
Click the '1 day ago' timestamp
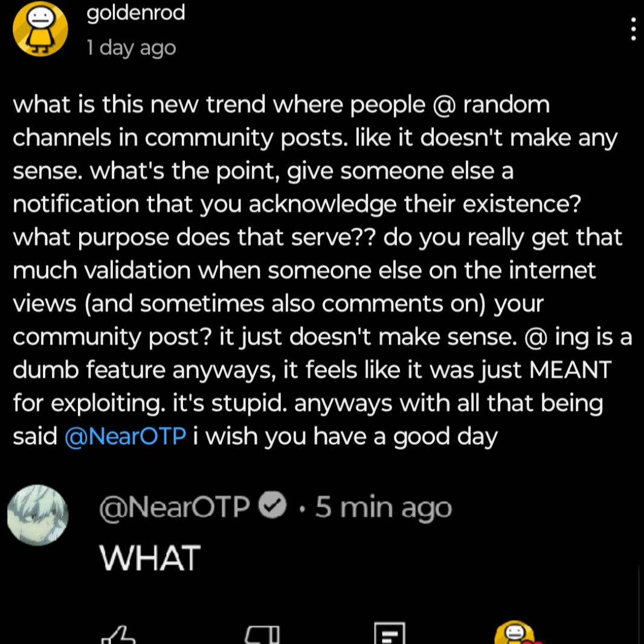131,47
